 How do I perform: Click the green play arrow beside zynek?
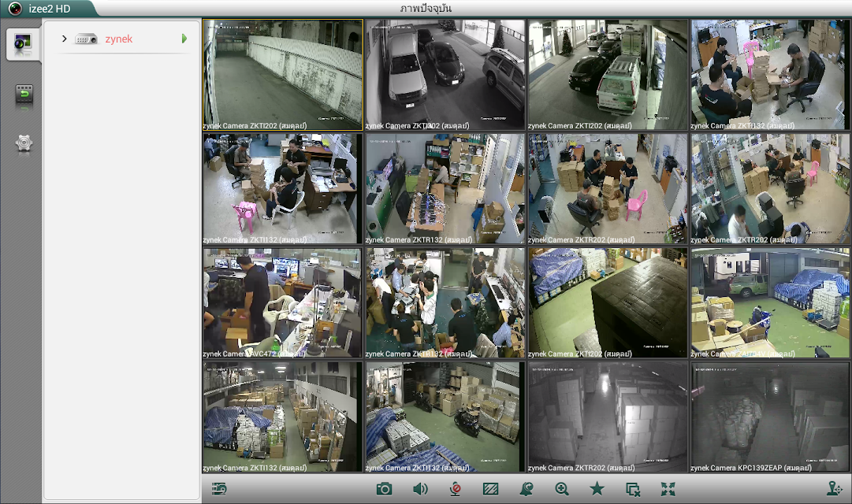tap(184, 39)
